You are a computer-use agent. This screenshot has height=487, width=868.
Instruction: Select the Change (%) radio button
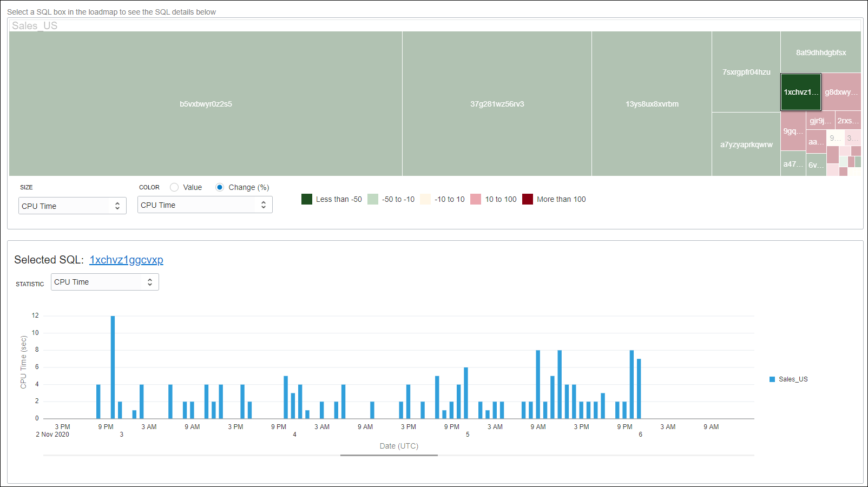coord(220,187)
